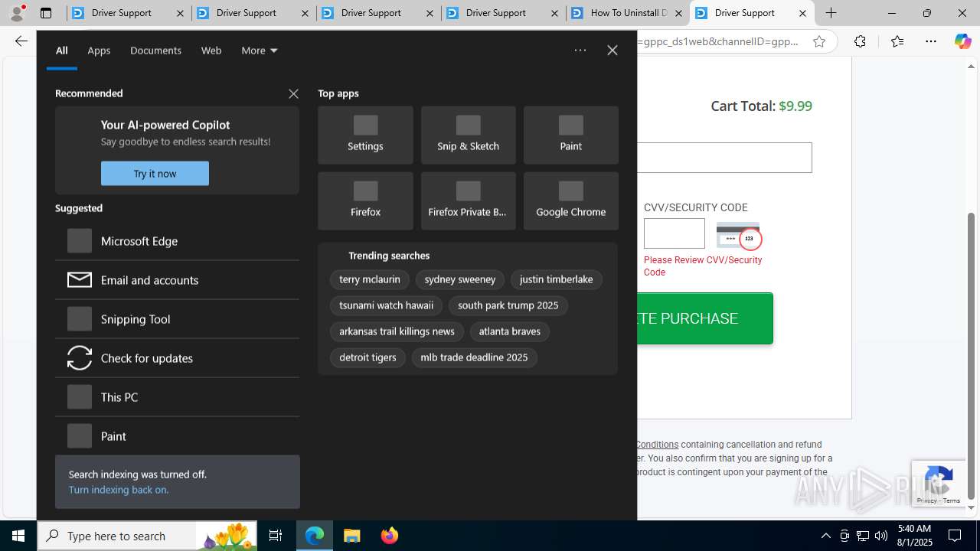Expand the More filter dropdown
This screenshot has width=980, height=551.
point(260,51)
